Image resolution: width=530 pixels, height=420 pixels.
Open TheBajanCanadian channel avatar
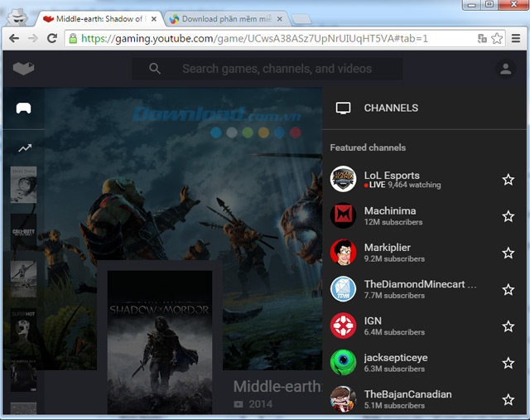click(343, 399)
